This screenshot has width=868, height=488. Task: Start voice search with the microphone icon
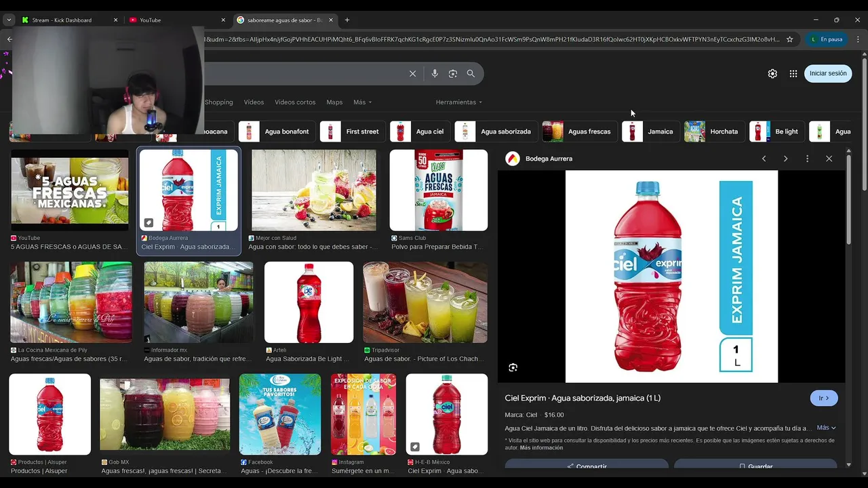click(435, 74)
